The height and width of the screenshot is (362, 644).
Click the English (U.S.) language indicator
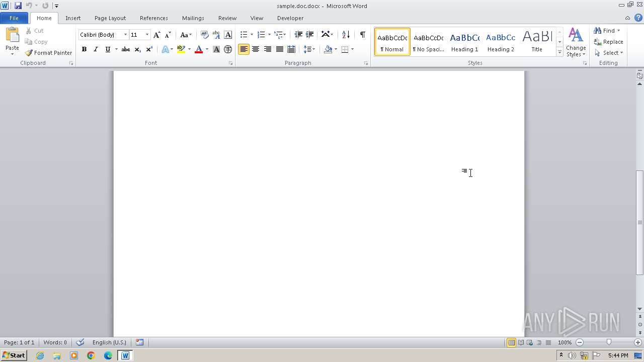tap(109, 342)
